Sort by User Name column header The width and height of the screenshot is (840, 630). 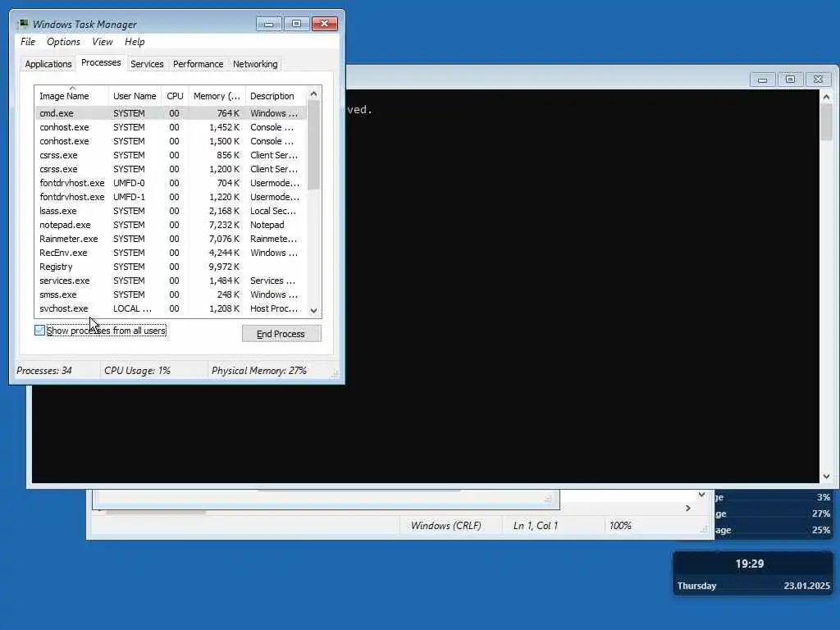[135, 96]
